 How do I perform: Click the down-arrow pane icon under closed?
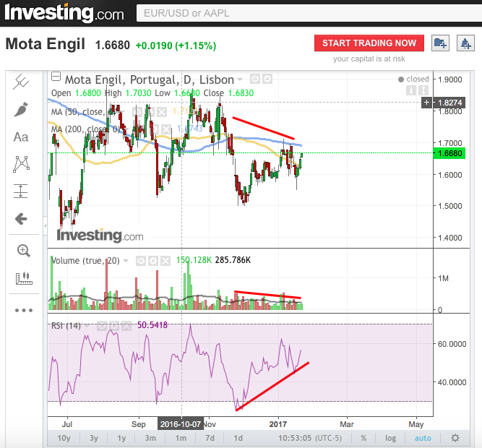click(411, 90)
